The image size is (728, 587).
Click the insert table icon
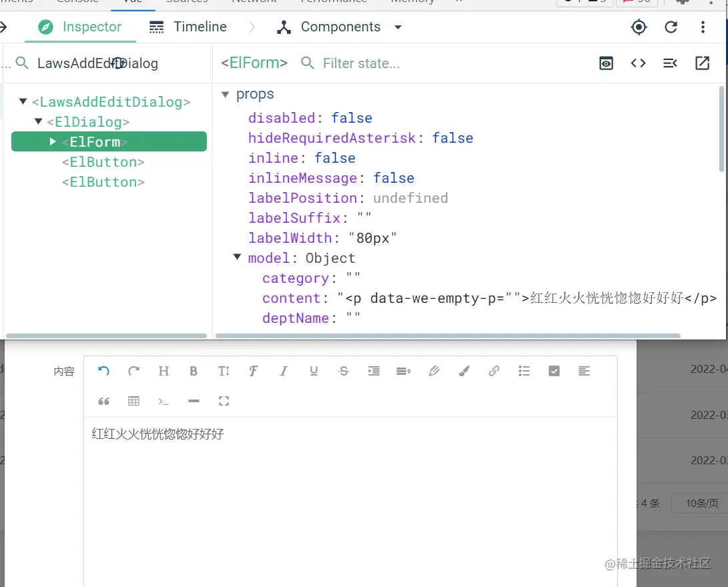coord(133,401)
